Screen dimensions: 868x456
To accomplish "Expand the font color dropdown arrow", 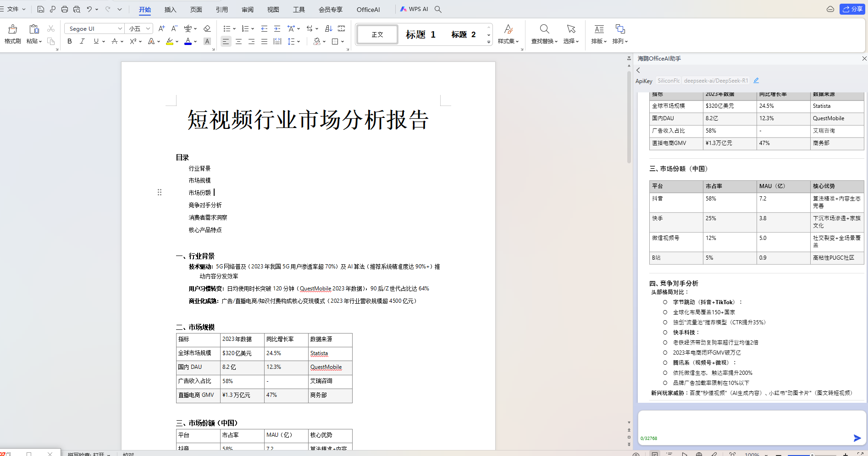I will 195,41.
